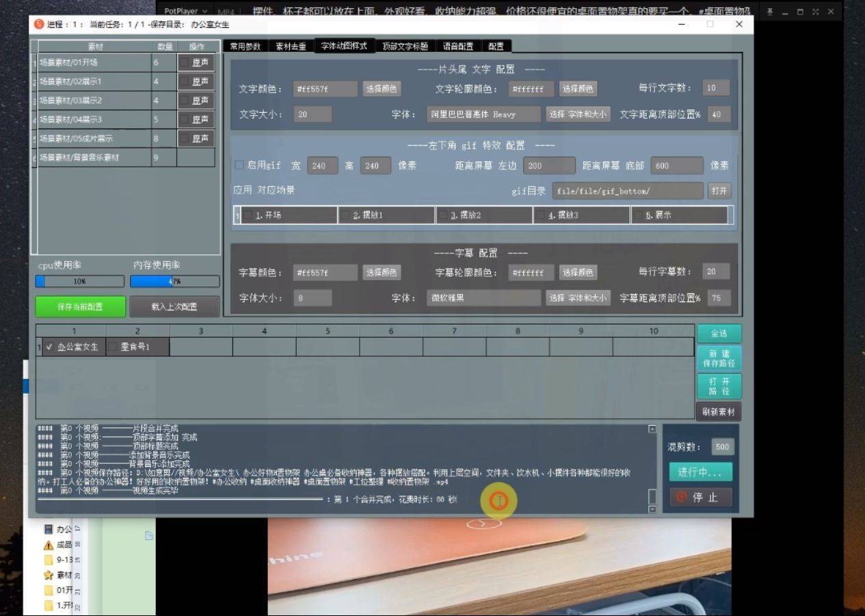Click the 距离屏幕底部 600 field
This screenshot has width=865, height=616.
pyautogui.click(x=677, y=165)
